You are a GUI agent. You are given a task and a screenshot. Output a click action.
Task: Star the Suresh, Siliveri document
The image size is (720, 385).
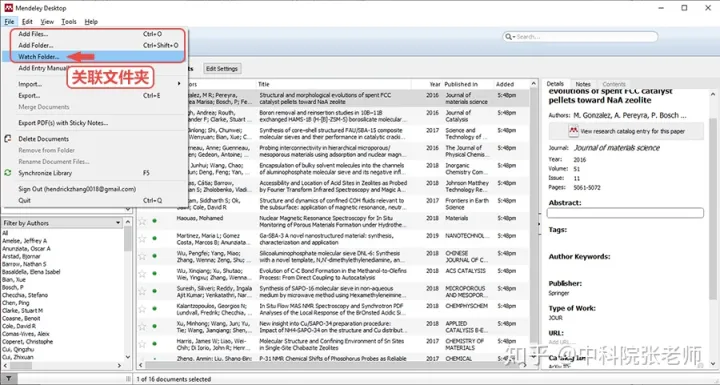pyautogui.click(x=142, y=291)
